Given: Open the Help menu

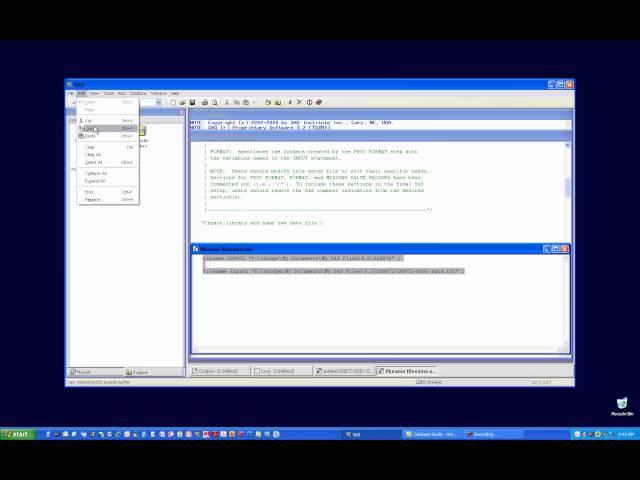Looking at the screenshot, I should tap(175, 93).
